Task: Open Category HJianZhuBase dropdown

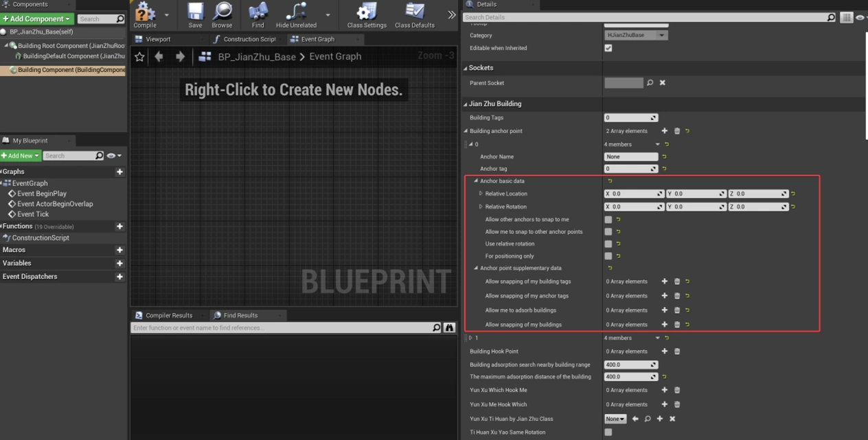Action: (637, 35)
